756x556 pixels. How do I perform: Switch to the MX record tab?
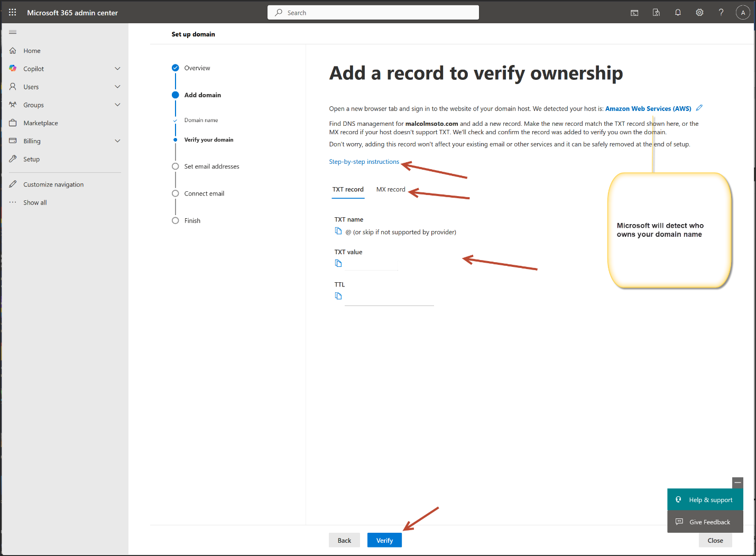(391, 189)
